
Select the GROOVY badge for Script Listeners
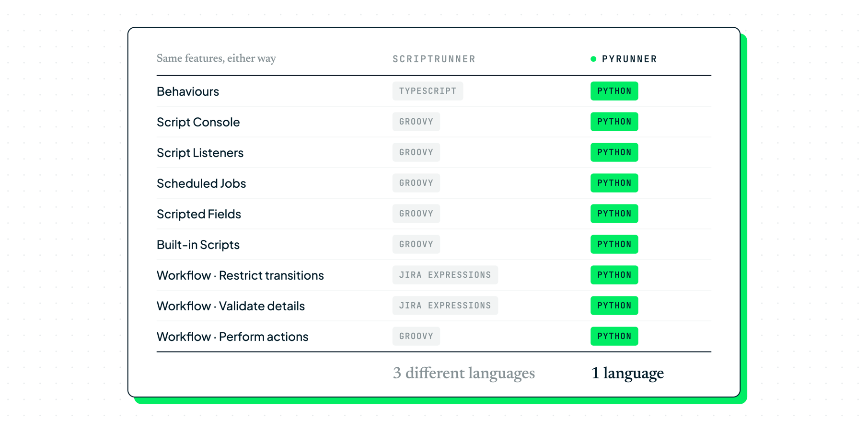point(416,152)
